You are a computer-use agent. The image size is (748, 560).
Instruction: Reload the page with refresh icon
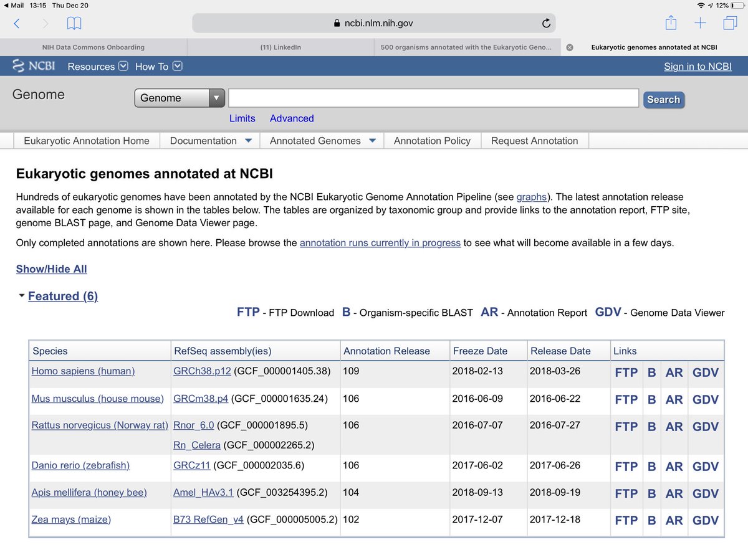[x=546, y=24]
